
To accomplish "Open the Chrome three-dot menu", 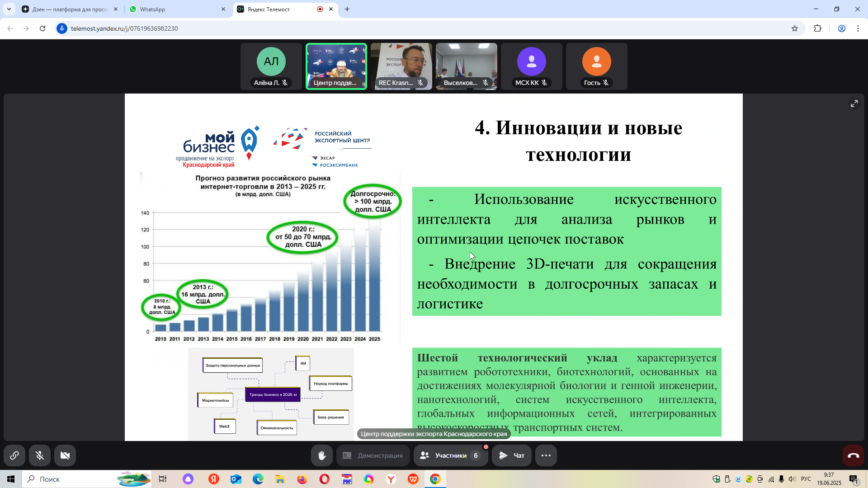I will coord(858,28).
